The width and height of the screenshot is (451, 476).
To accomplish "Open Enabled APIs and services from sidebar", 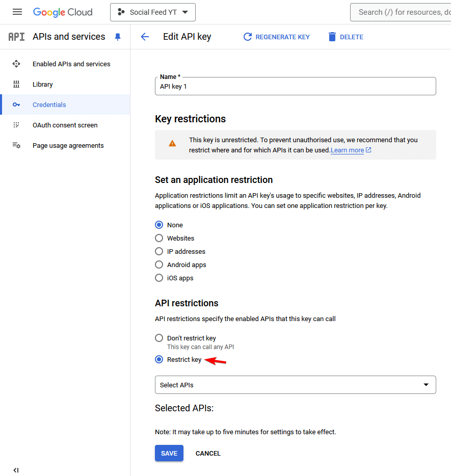I will [x=70, y=64].
